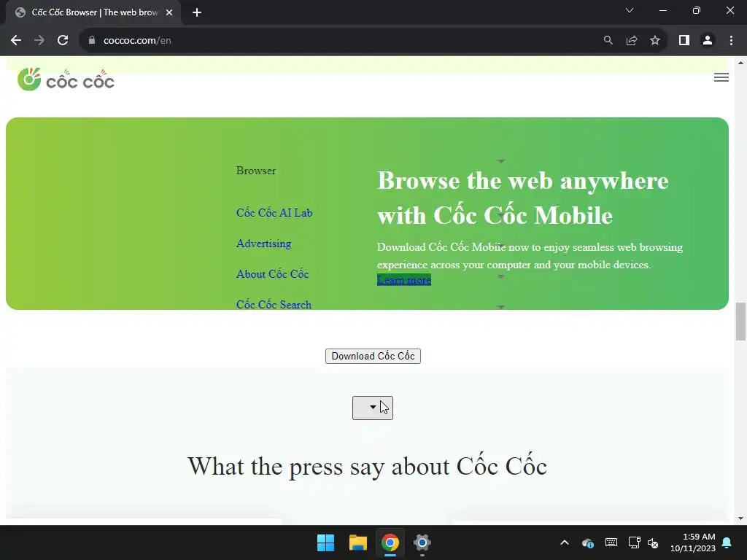The width and height of the screenshot is (747, 560).
Task: Toggle the browser side panel
Action: pos(684,41)
